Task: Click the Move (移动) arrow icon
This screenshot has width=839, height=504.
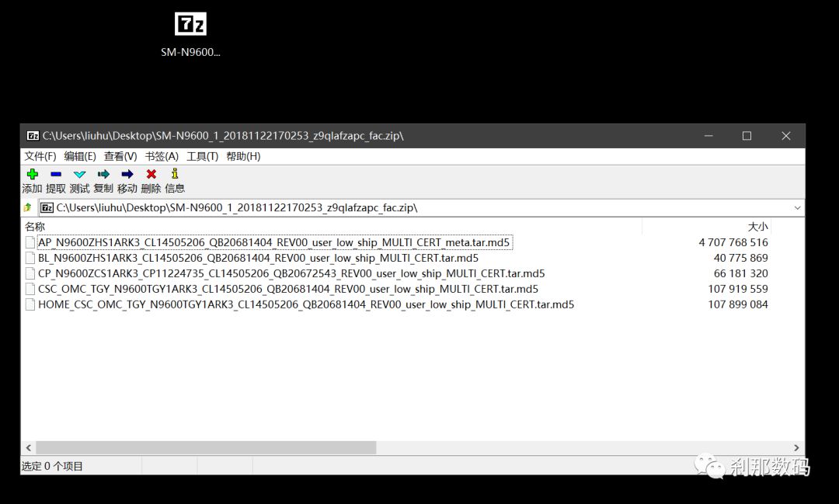Action: (x=127, y=175)
